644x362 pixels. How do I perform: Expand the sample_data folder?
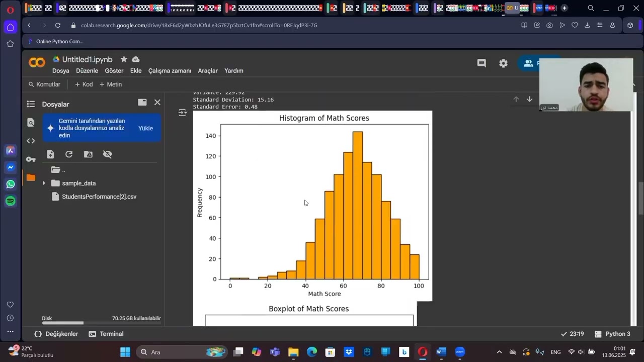pos(44,183)
